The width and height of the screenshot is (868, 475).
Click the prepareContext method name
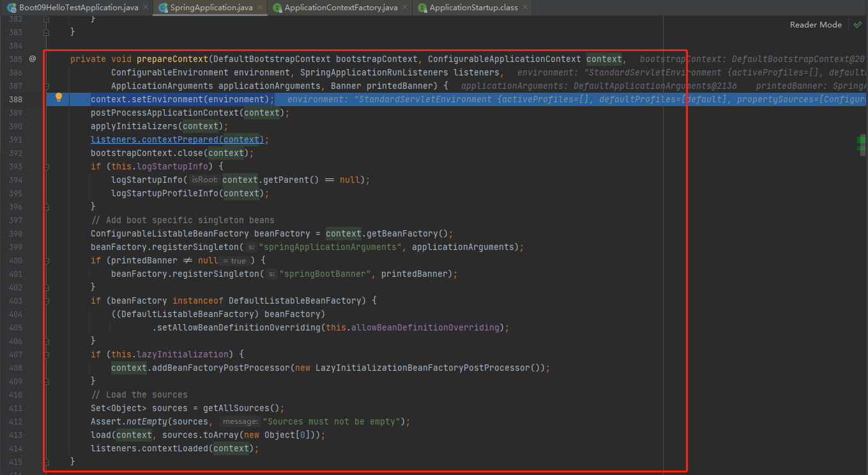(172, 59)
